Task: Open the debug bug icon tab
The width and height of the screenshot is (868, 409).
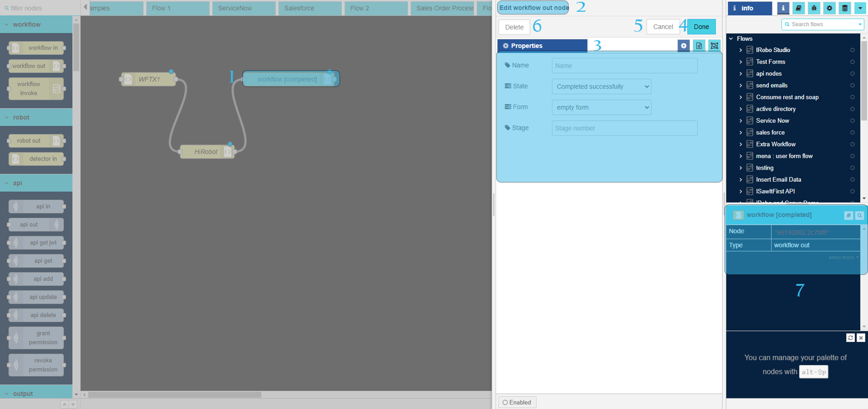Action: pos(814,8)
